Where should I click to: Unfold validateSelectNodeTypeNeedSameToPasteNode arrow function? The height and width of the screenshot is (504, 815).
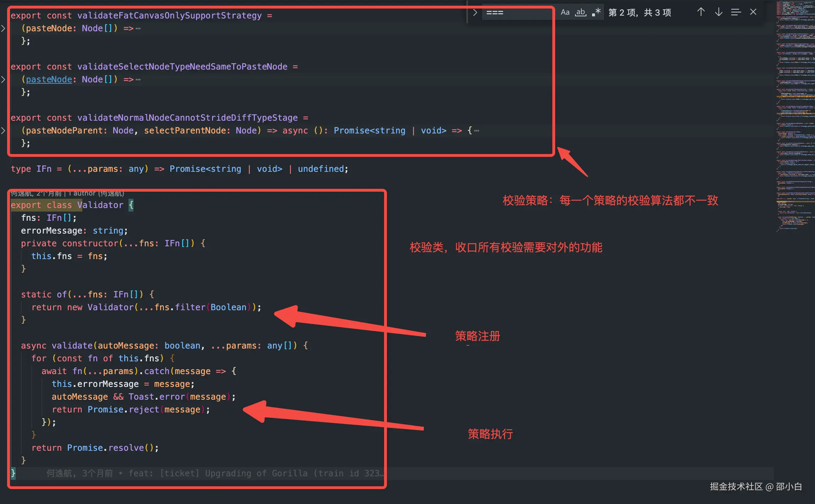tap(3, 80)
